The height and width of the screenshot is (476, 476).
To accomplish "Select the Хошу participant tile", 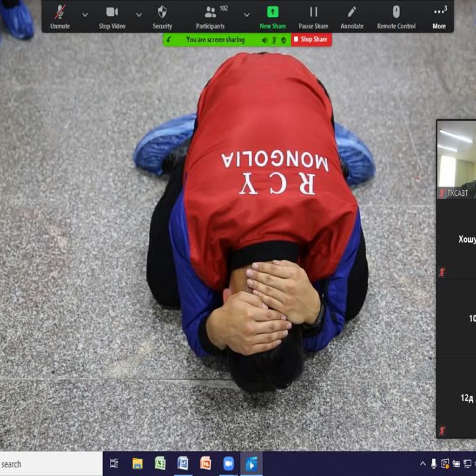I will tap(456, 239).
